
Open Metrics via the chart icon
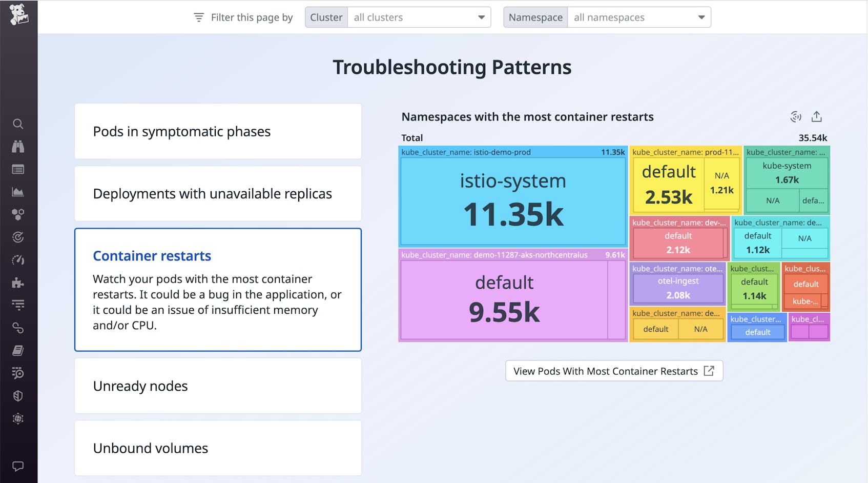pyautogui.click(x=18, y=192)
